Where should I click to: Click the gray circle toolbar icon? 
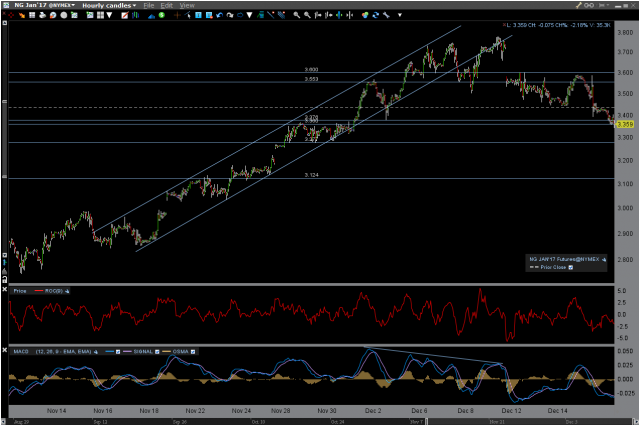(x=64, y=15)
